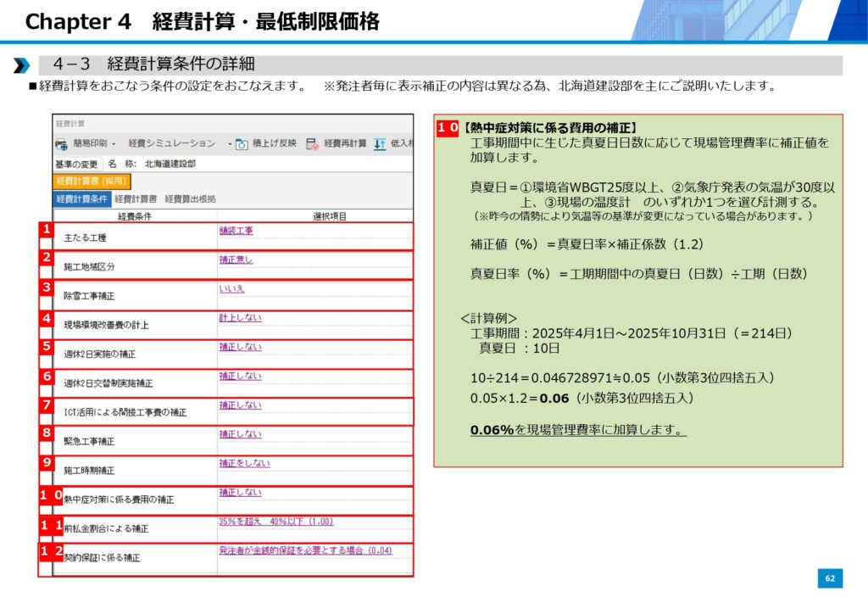
Task: Switch to the 経費計算条件 tab
Action: point(82,198)
